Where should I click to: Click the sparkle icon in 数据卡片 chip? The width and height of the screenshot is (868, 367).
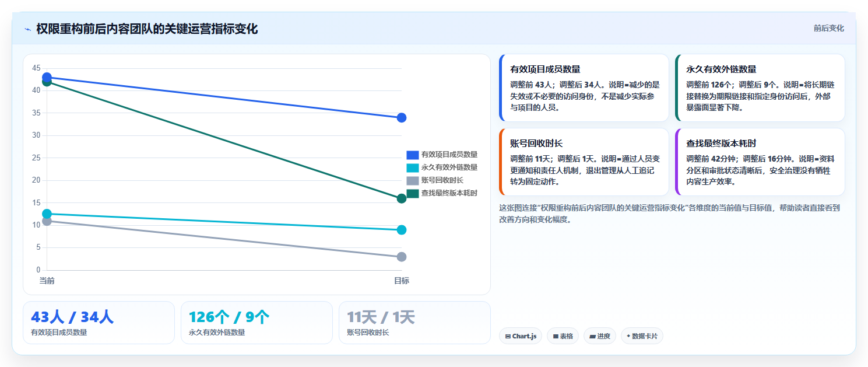[628, 336]
